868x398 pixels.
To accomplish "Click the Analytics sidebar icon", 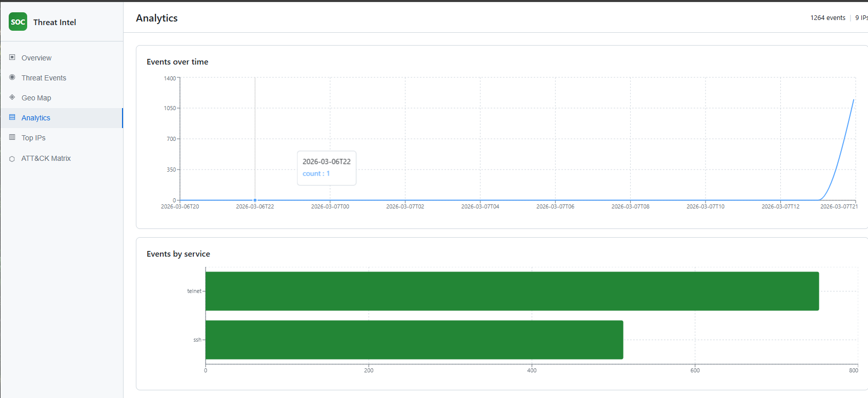I will 12,117.
